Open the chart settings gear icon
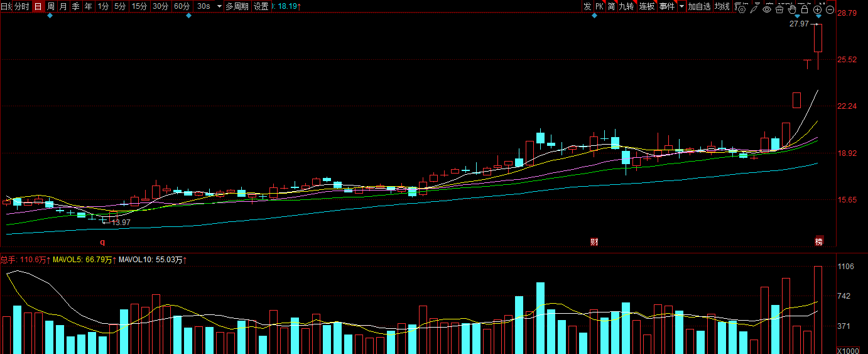Screen dimensions: 868x354 [x=742, y=9]
